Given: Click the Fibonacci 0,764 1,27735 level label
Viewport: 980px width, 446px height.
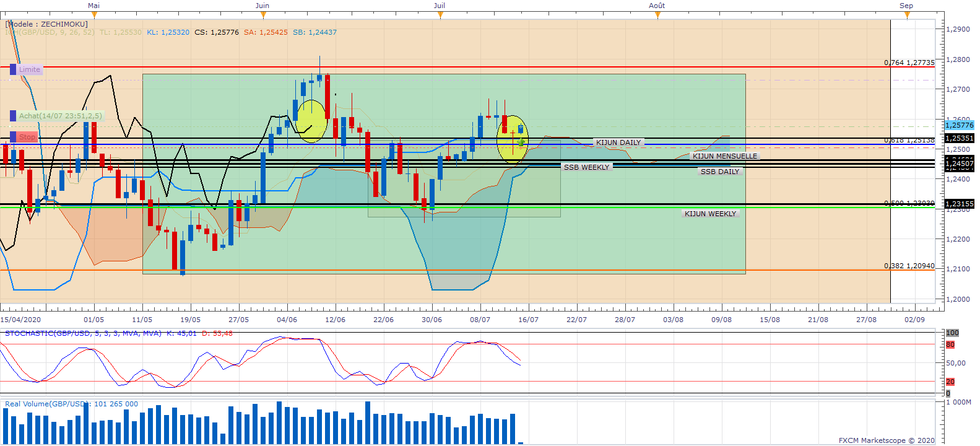Looking at the screenshot, I should point(909,63).
